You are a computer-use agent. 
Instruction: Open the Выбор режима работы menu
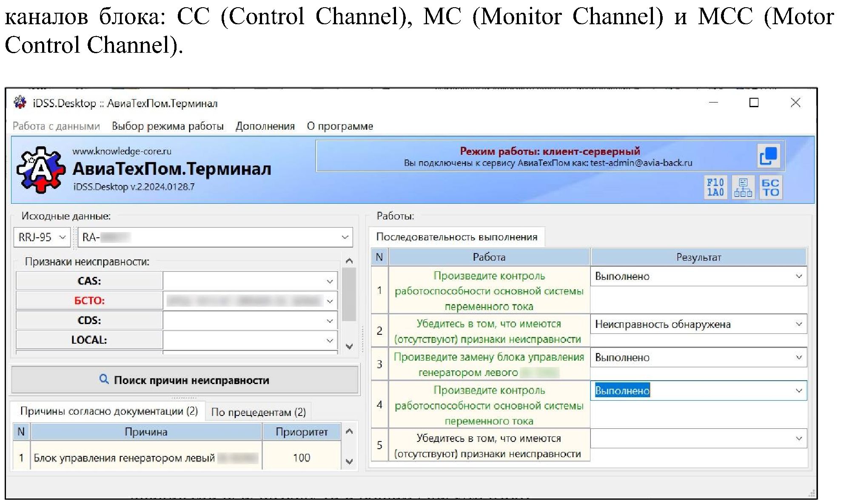click(x=168, y=126)
